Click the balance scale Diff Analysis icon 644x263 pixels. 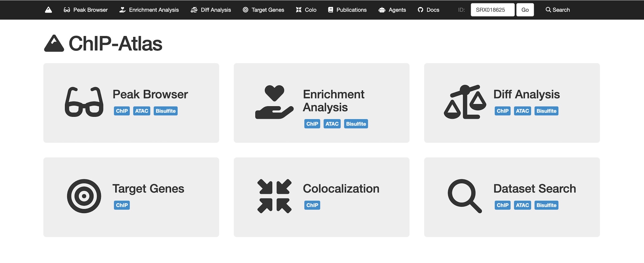pyautogui.click(x=465, y=102)
